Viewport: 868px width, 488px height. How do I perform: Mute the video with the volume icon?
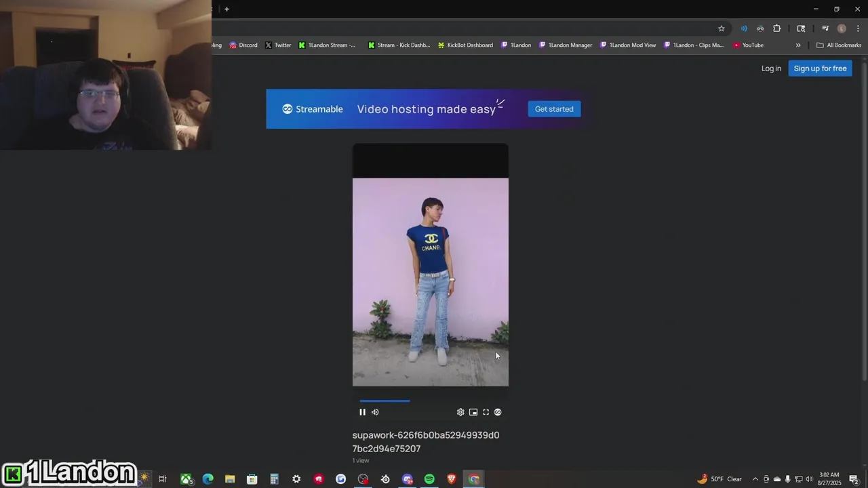tap(375, 412)
